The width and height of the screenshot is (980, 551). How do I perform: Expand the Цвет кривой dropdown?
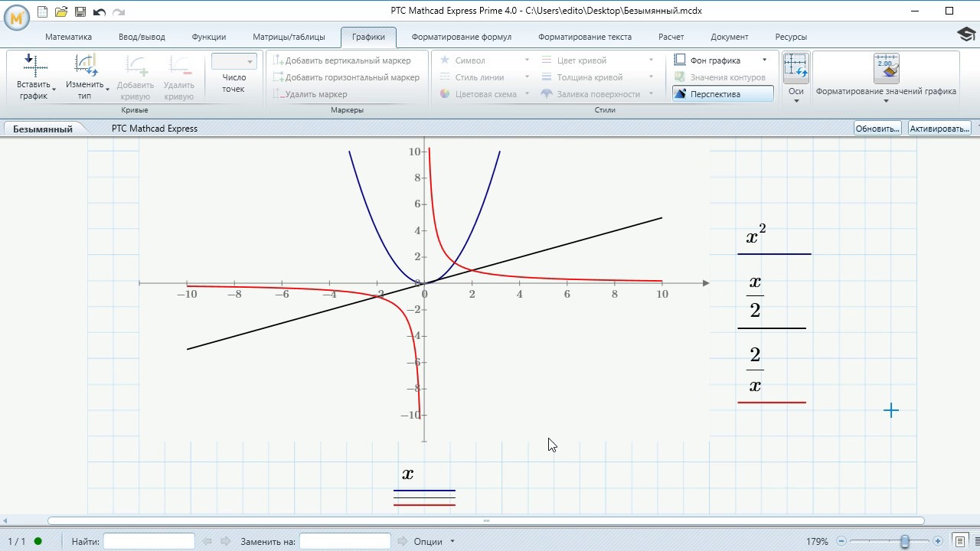651,60
